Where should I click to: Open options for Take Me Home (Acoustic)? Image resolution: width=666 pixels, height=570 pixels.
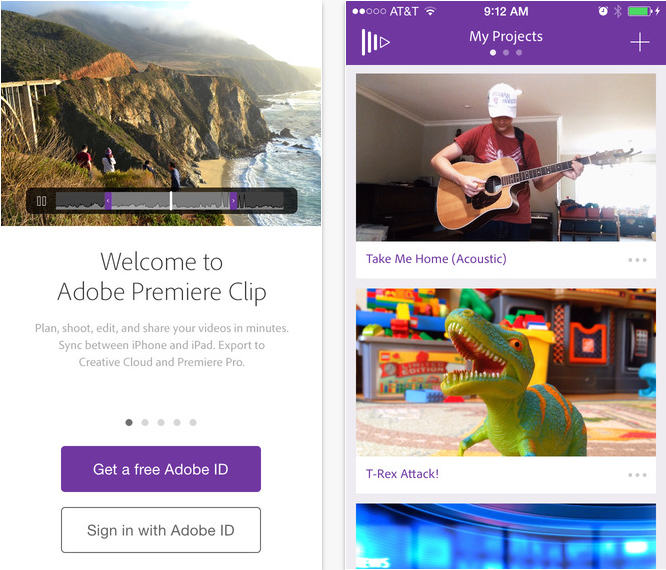[x=637, y=260]
